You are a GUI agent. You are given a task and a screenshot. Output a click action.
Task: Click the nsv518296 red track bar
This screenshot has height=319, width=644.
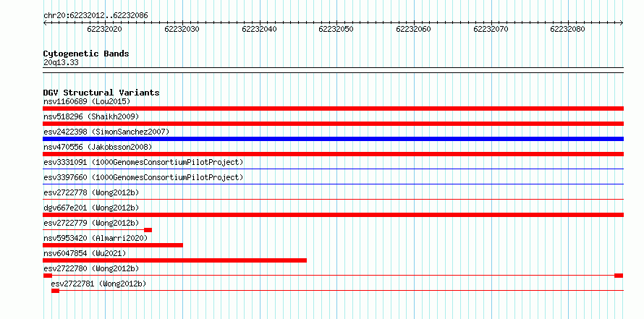pos(333,124)
